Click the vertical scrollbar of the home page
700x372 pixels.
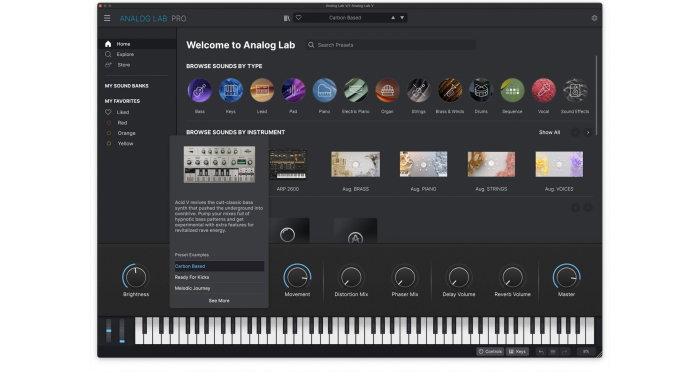pyautogui.click(x=596, y=95)
